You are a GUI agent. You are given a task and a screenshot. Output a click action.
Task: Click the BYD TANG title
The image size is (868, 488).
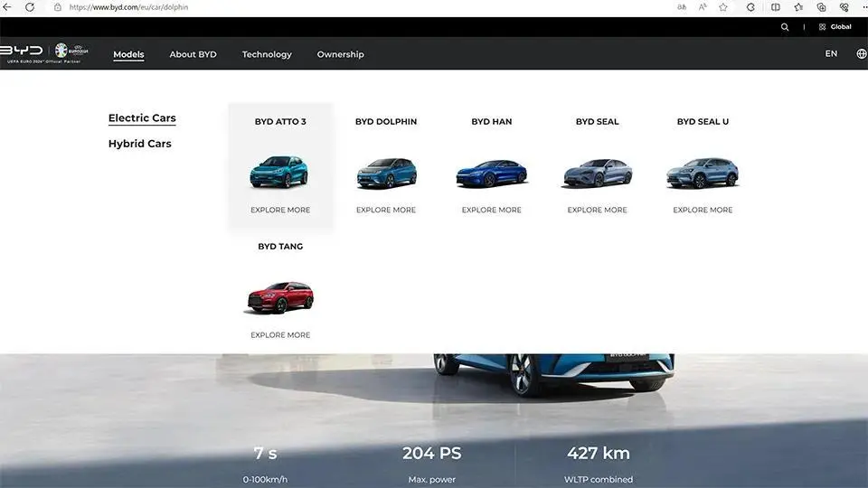pos(280,246)
